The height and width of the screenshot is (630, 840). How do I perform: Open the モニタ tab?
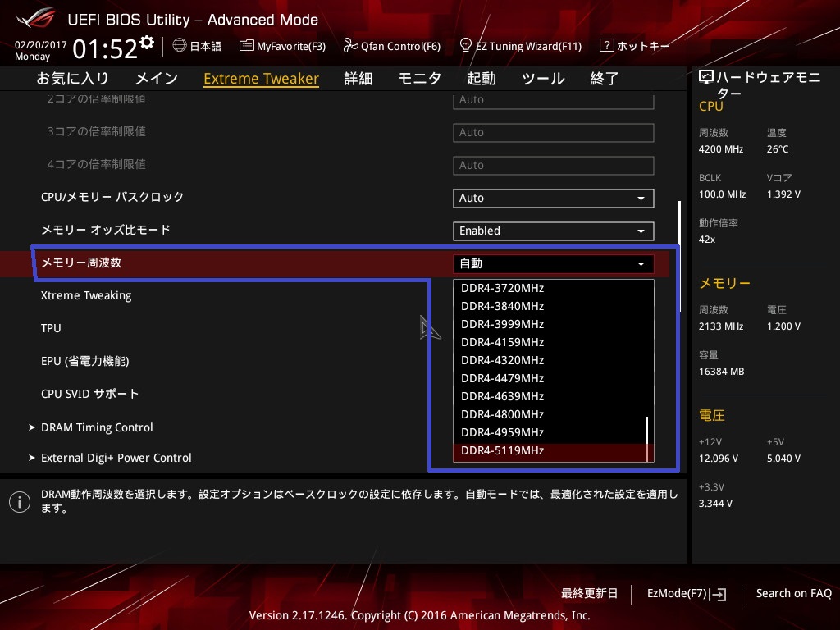point(419,79)
